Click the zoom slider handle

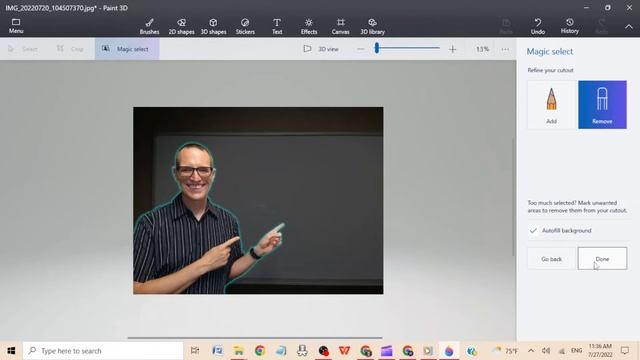pos(377,48)
